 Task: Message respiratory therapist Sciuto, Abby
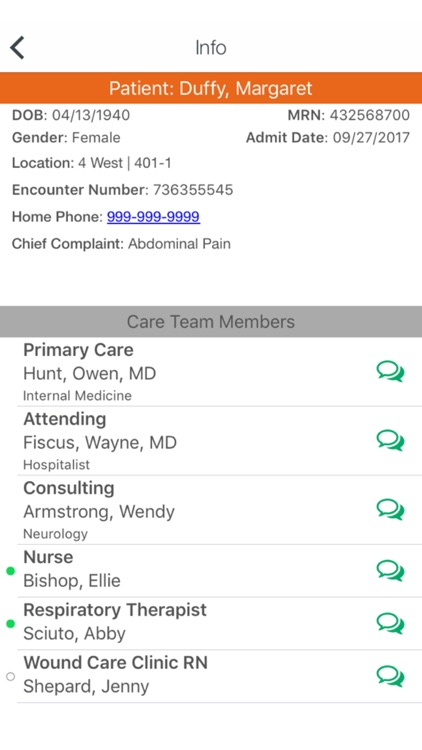click(390, 623)
